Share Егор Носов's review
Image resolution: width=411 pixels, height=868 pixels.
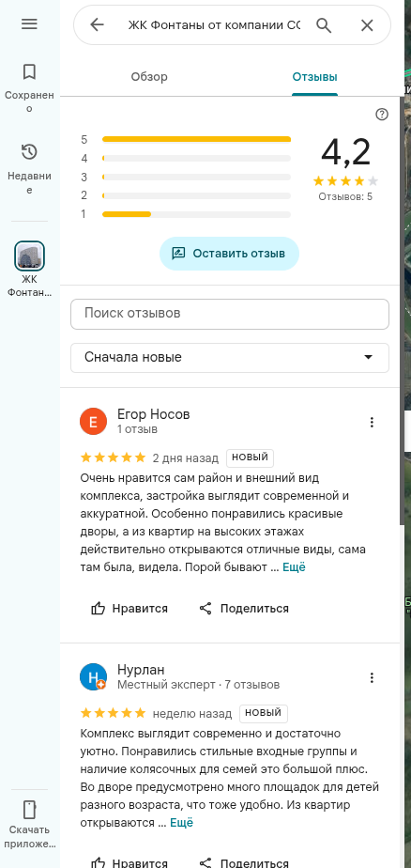click(244, 609)
